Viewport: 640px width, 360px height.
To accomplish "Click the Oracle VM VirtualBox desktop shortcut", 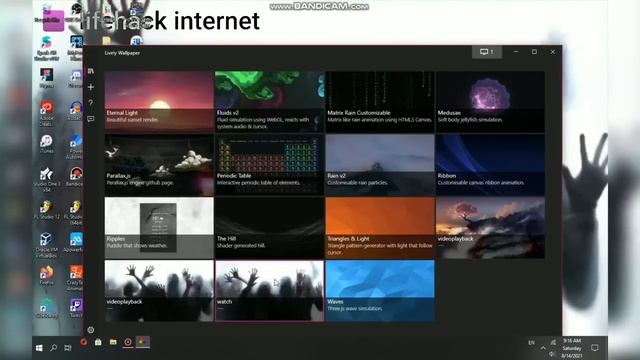I will pos(47,245).
